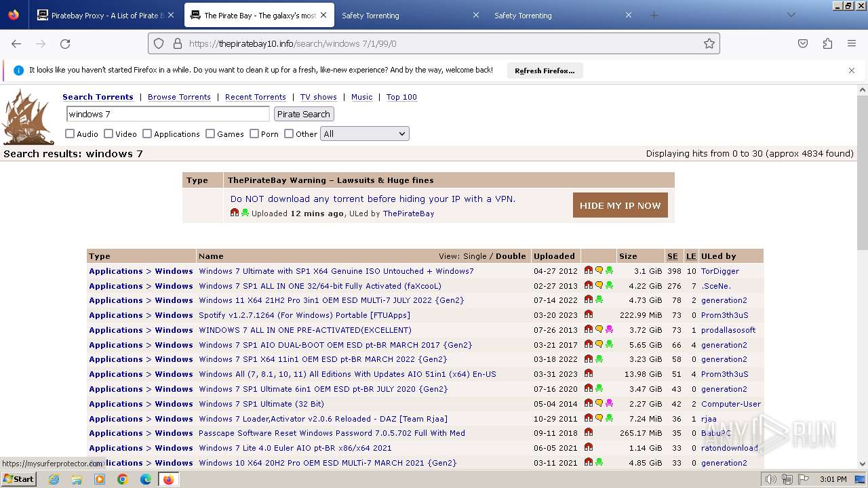Switch to the Piratebay Proxy tab
The width and height of the screenshot is (868, 488).
105,15
